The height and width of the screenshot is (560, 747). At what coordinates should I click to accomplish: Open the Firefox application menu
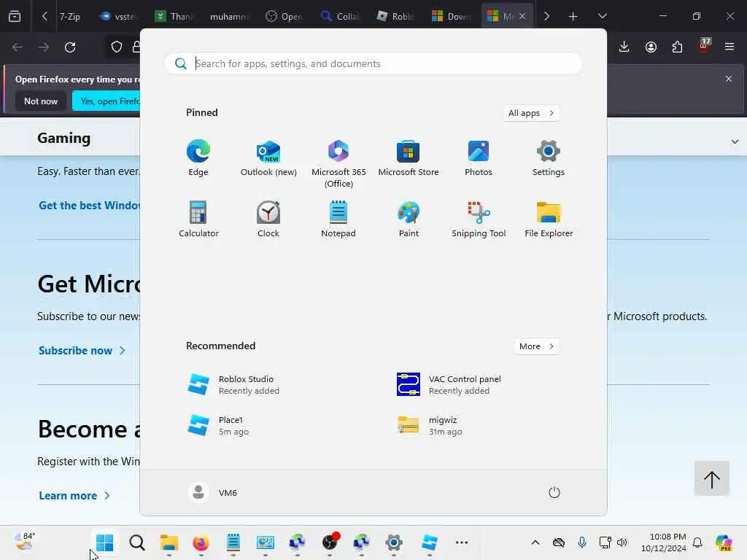[x=729, y=47]
